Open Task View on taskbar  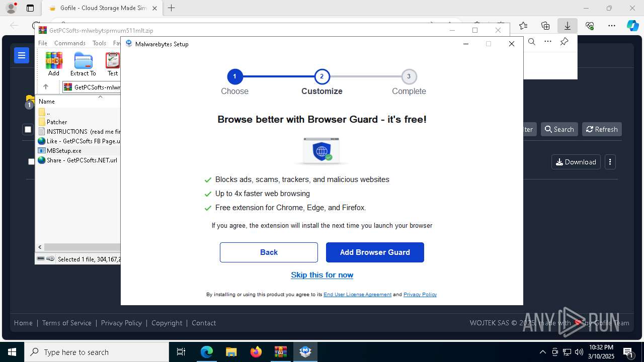pos(181,352)
